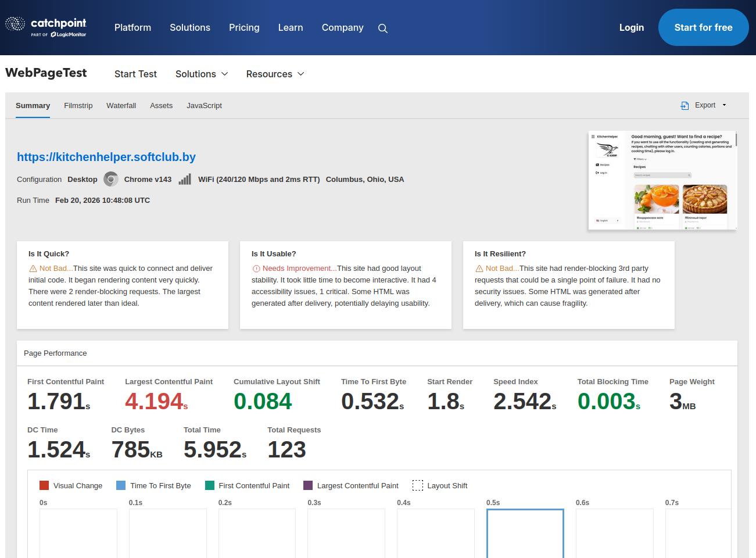
Task: Click the Chrome browser icon
Action: point(110,180)
